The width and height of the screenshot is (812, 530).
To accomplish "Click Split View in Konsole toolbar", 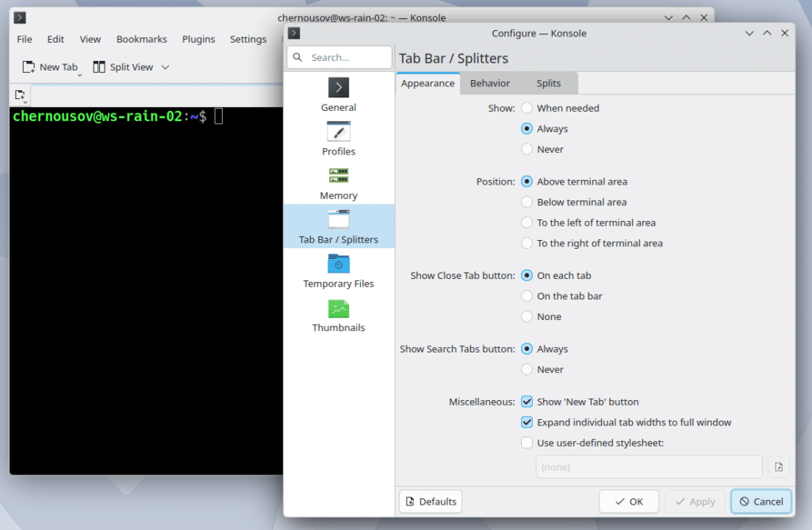I will tap(123, 67).
